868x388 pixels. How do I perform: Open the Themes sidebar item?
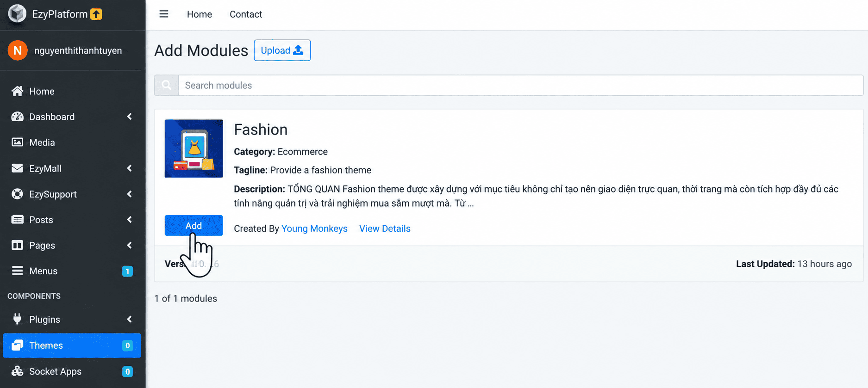72,345
